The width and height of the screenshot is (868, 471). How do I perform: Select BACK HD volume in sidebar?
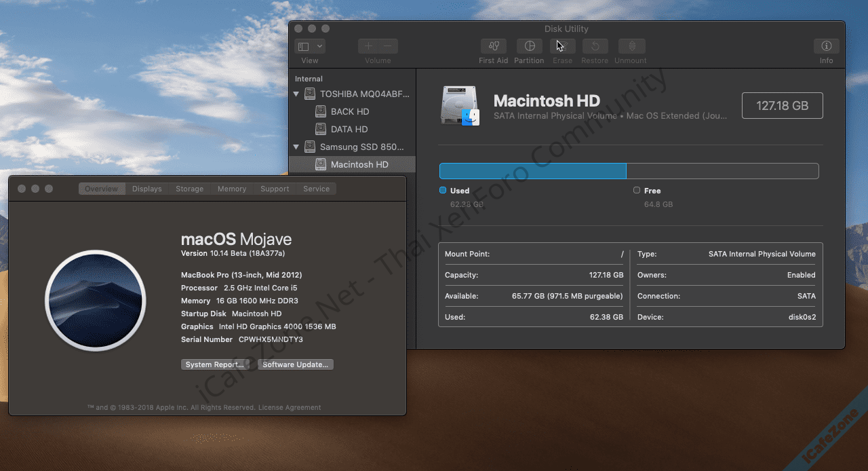tap(350, 111)
